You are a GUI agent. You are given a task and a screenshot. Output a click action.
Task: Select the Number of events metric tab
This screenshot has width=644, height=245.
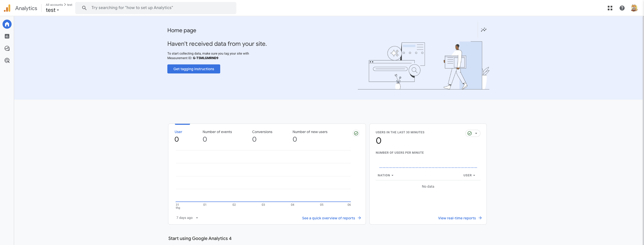[217, 136]
